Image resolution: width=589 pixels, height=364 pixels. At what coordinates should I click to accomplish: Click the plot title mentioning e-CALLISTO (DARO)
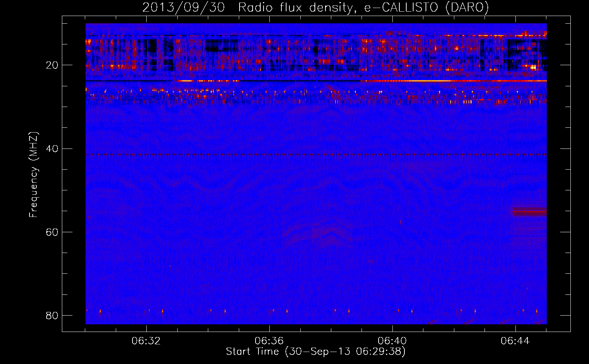click(316, 7)
